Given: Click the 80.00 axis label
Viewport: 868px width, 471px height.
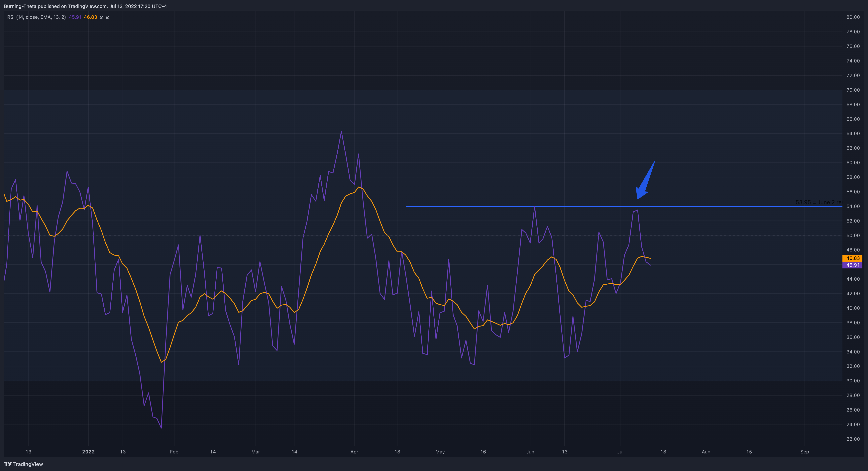Looking at the screenshot, I should click(x=853, y=17).
